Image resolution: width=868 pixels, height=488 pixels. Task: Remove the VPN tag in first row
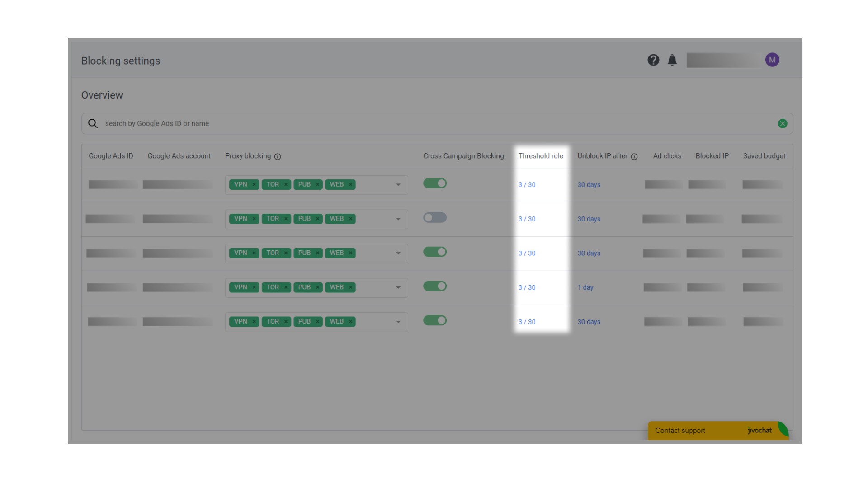click(254, 184)
